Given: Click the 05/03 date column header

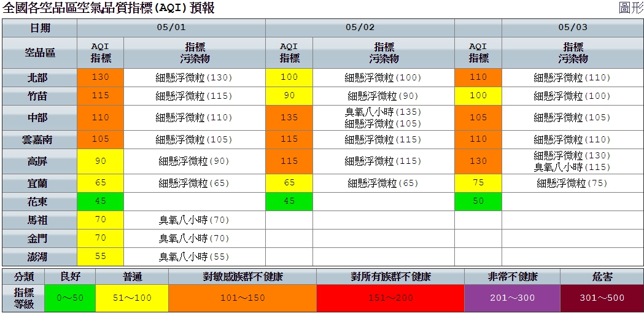Looking at the screenshot, I should pyautogui.click(x=573, y=28).
